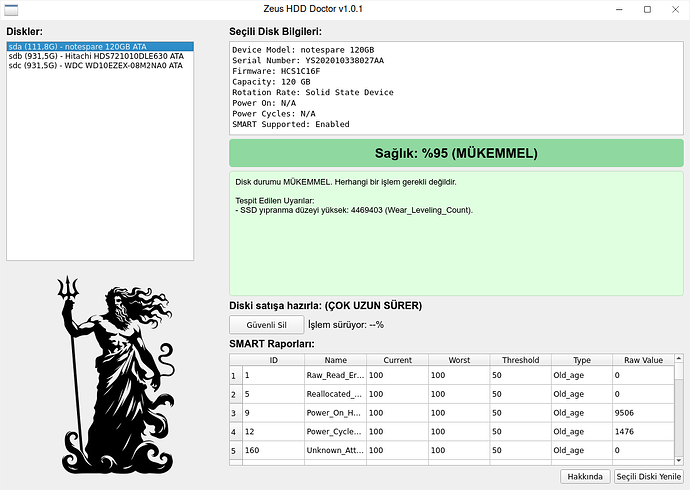Select the Unknown_Att... name cell
The height and width of the screenshot is (490, 690).
[x=335, y=450]
